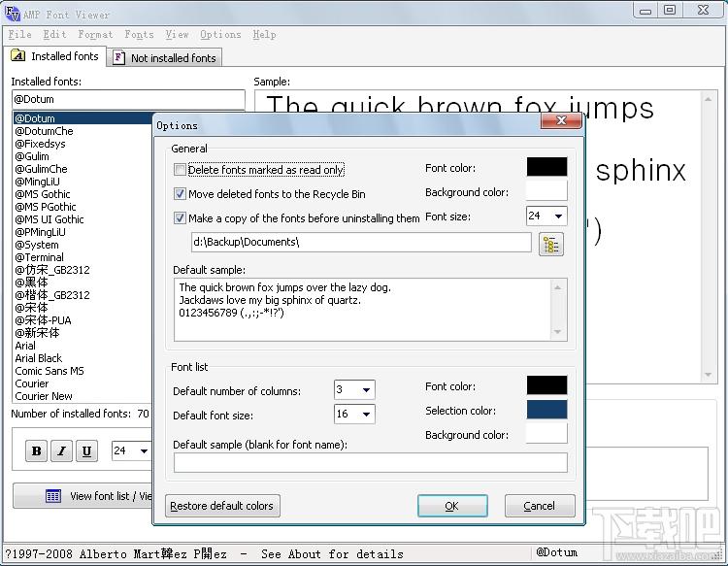
Task: Open General Font size dropdown
Action: (558, 216)
